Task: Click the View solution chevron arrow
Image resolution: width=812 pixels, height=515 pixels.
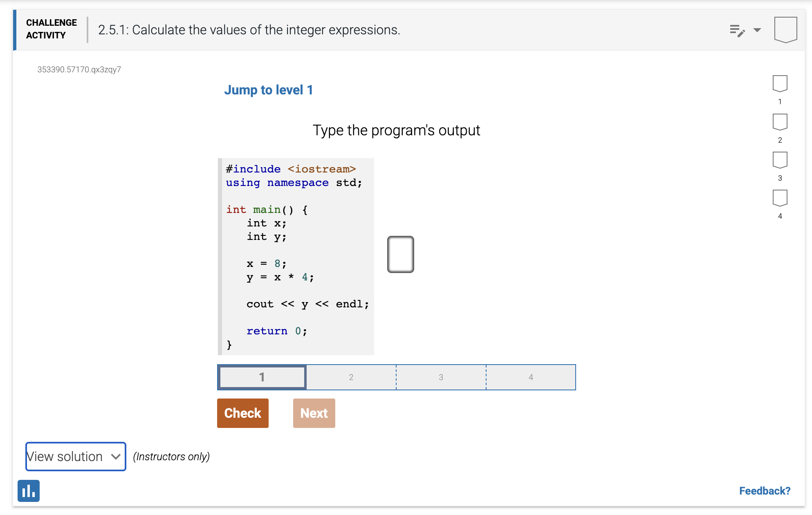Action: click(x=116, y=457)
